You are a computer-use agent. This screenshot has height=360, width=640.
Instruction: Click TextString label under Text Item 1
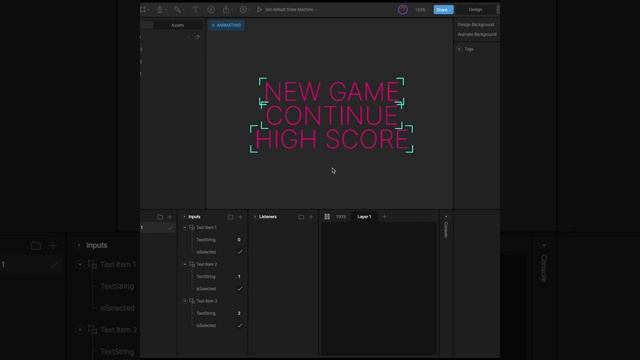click(206, 240)
